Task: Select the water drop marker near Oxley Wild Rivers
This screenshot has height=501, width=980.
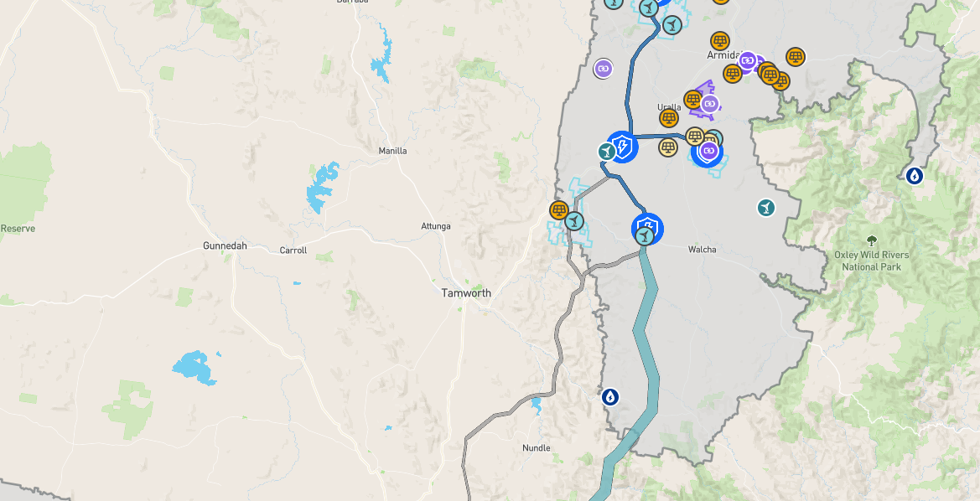Action: (x=915, y=176)
